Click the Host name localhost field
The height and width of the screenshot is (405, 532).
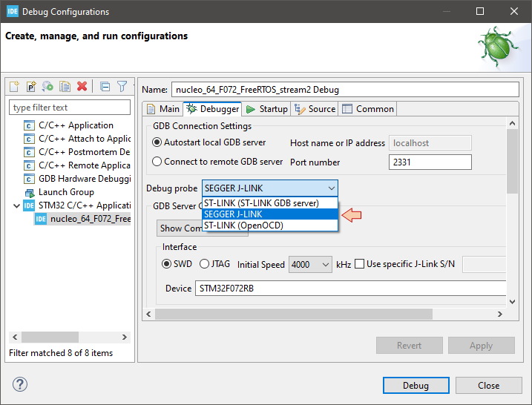click(430, 143)
